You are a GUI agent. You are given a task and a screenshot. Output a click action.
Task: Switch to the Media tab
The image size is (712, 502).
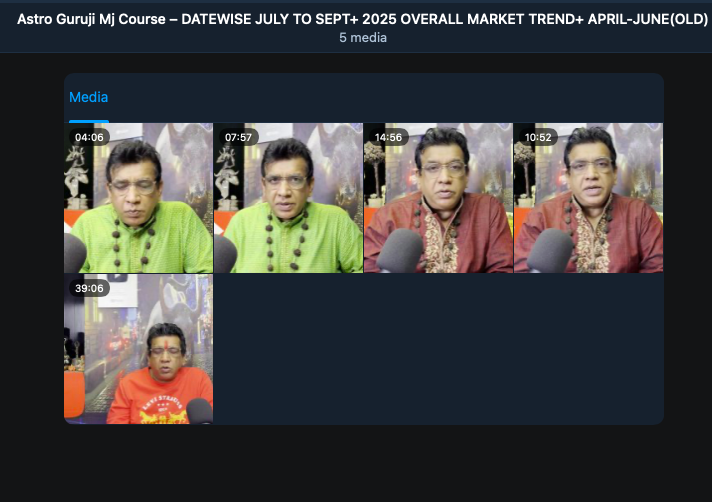point(89,97)
